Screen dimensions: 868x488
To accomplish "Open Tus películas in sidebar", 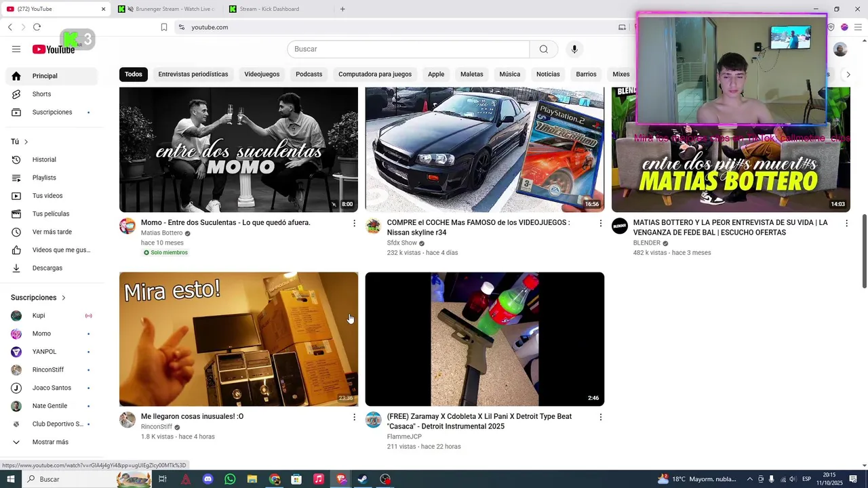I will pyautogui.click(x=52, y=213).
